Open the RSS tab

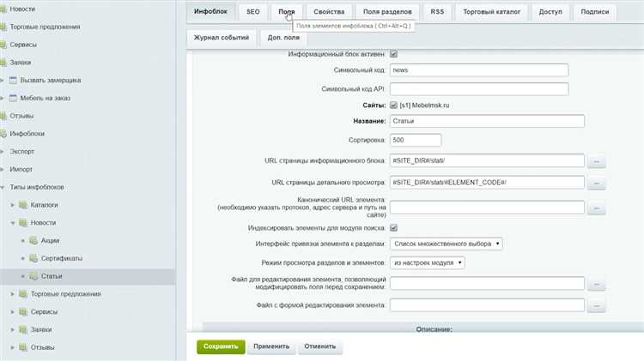[437, 12]
